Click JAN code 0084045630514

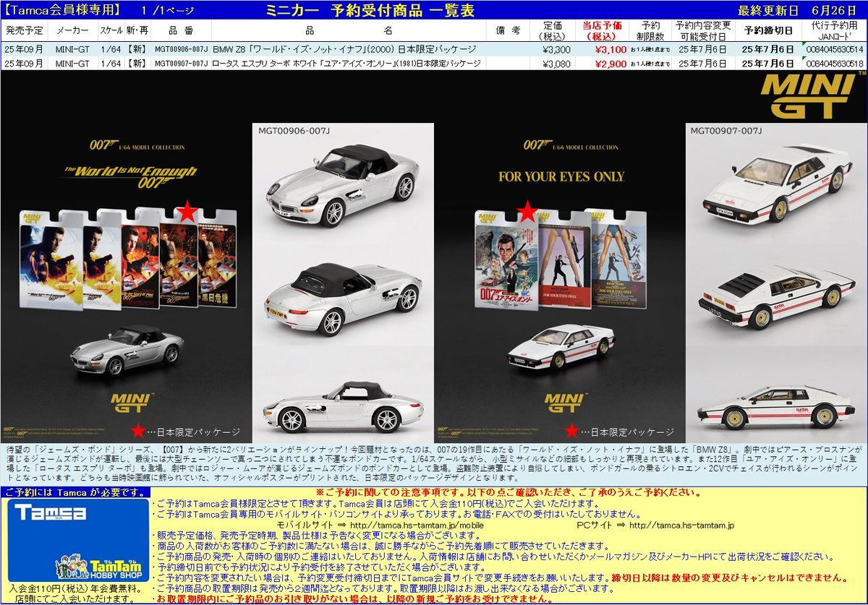(835, 49)
